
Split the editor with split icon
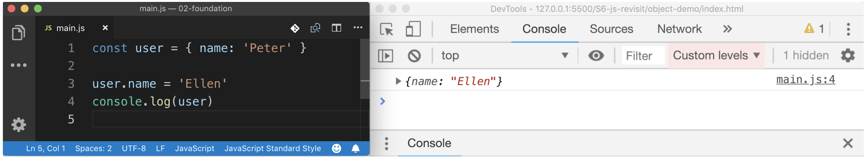pos(336,28)
